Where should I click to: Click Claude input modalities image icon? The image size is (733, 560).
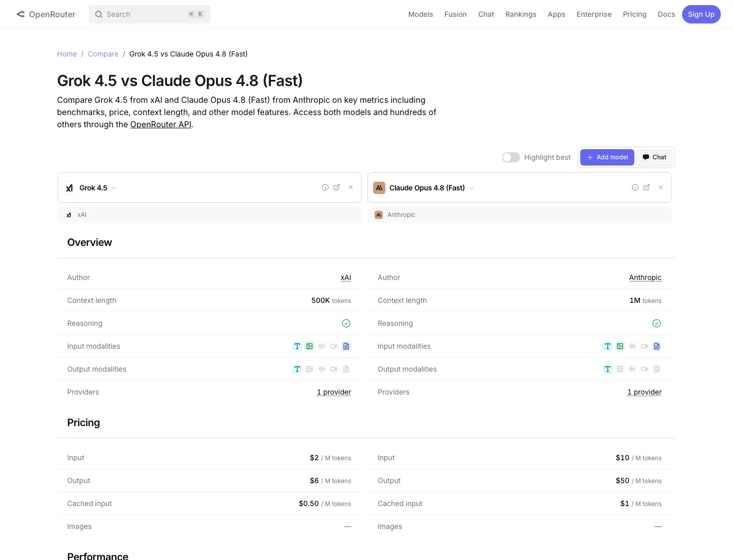click(x=620, y=346)
